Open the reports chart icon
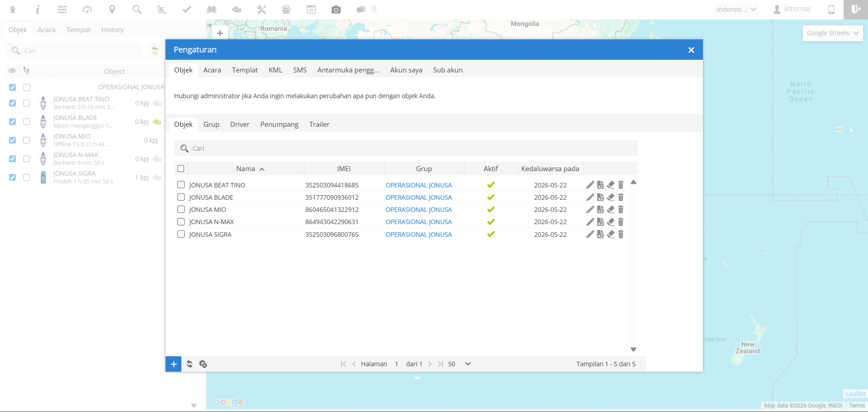 162,10
